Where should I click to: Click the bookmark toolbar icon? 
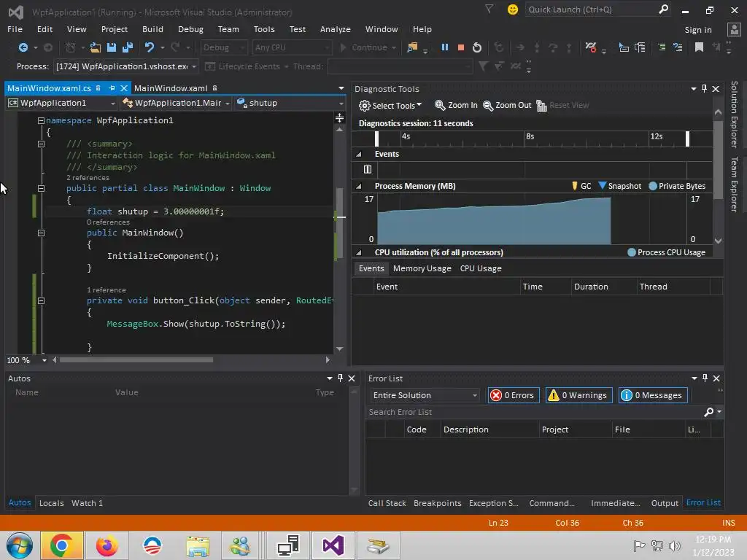tap(699, 47)
